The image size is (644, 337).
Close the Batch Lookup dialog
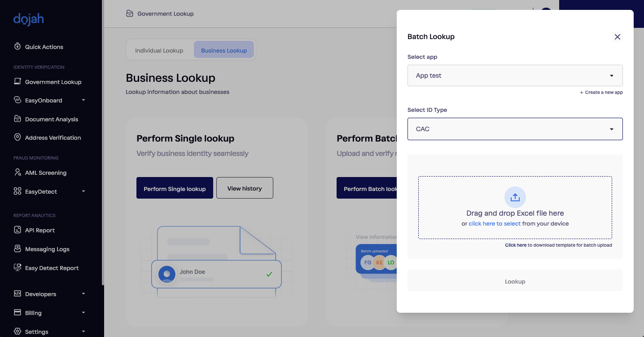(618, 37)
